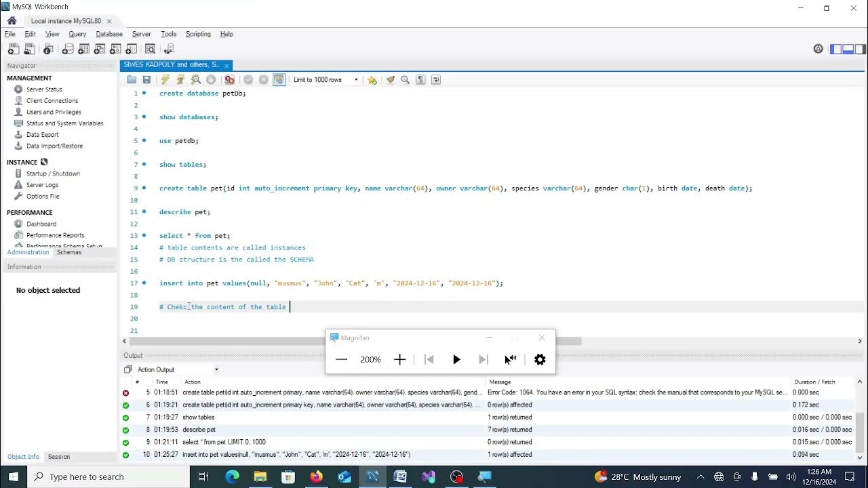
Task: Click Magnifier zoom out minus button
Action: click(341, 359)
